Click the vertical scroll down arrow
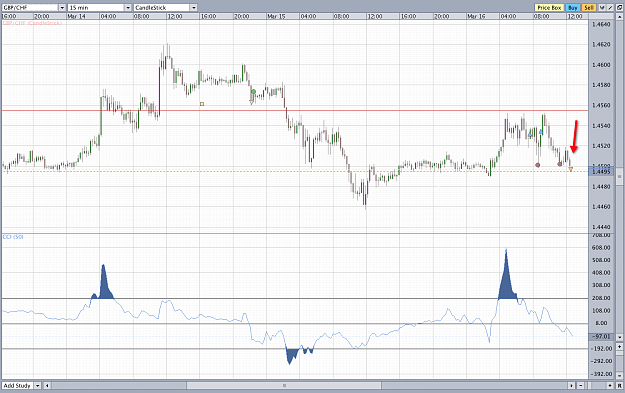Image resolution: width=625 pixels, height=393 pixels. point(619,337)
